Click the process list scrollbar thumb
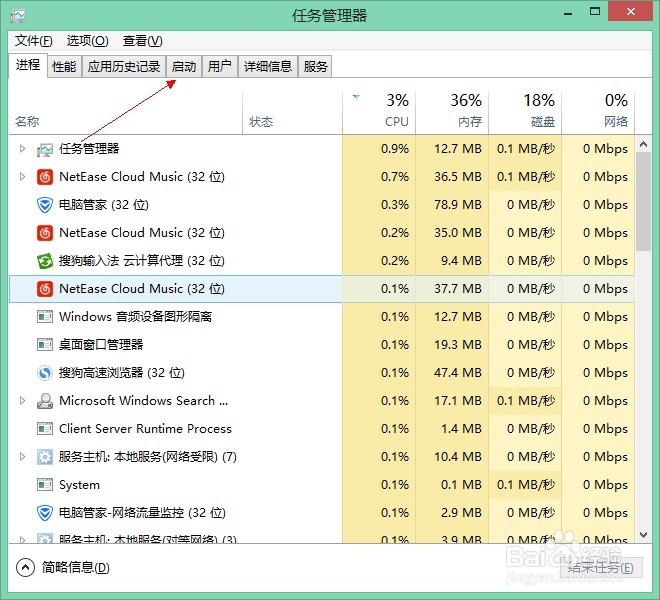The width and height of the screenshot is (660, 600). [643, 202]
